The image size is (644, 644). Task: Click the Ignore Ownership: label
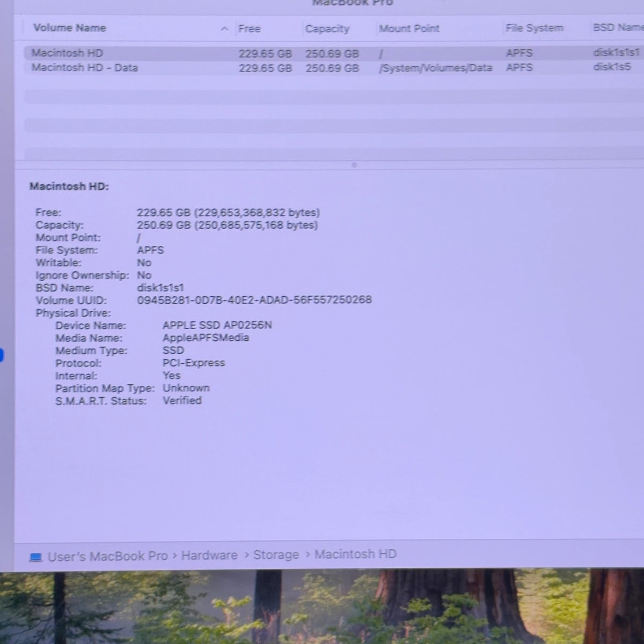tap(82, 275)
